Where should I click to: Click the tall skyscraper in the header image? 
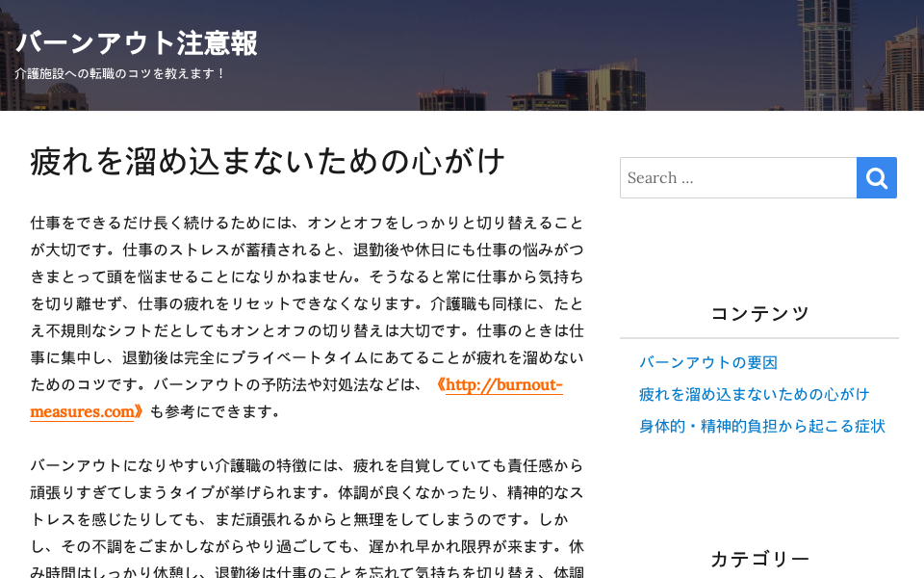coord(825,53)
